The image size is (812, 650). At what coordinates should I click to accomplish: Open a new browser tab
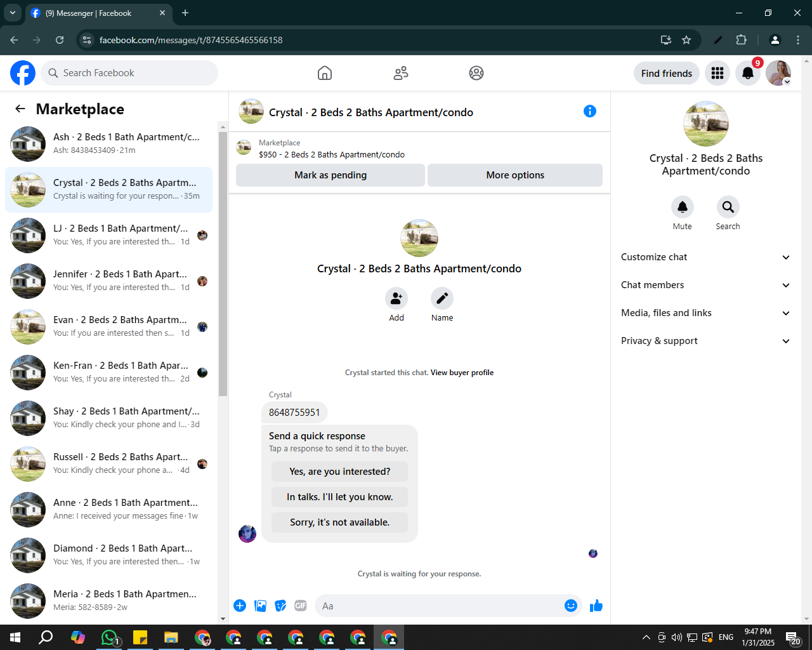185,13
